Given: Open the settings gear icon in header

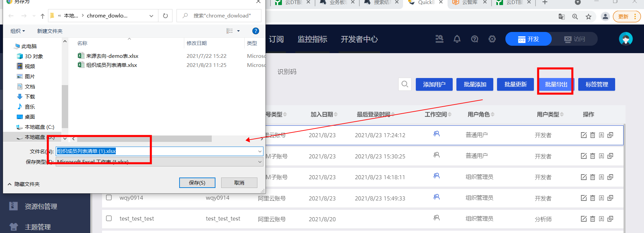Looking at the screenshot, I should 492,39.
